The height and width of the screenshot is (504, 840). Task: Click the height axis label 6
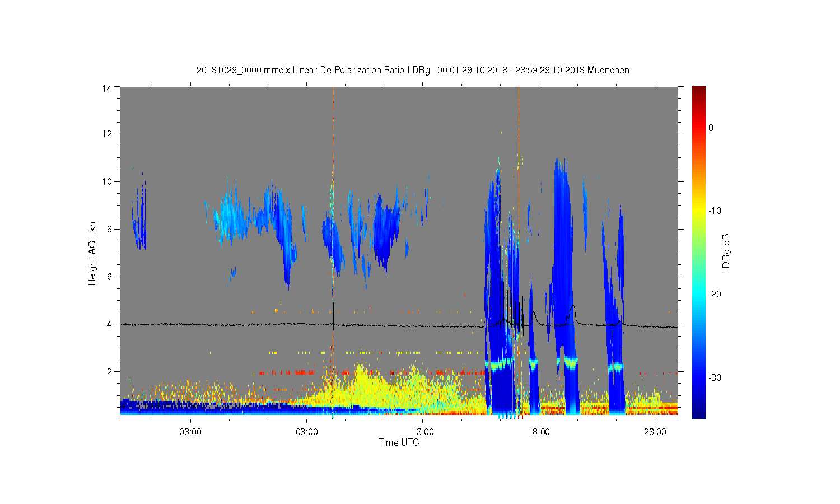pyautogui.click(x=109, y=277)
